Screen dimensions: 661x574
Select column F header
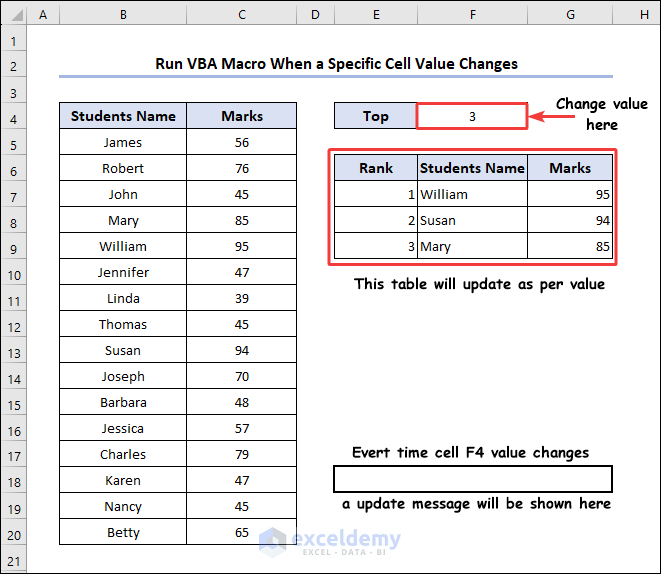point(473,15)
